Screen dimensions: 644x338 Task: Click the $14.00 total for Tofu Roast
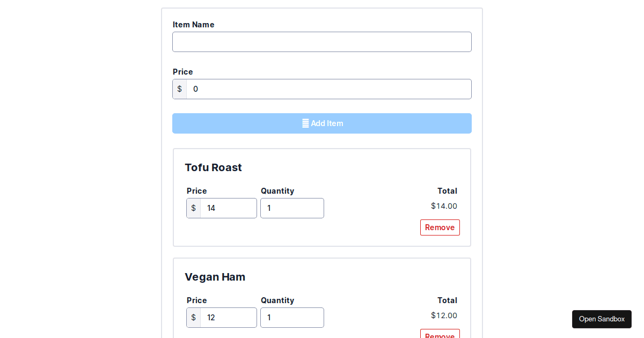pos(444,206)
